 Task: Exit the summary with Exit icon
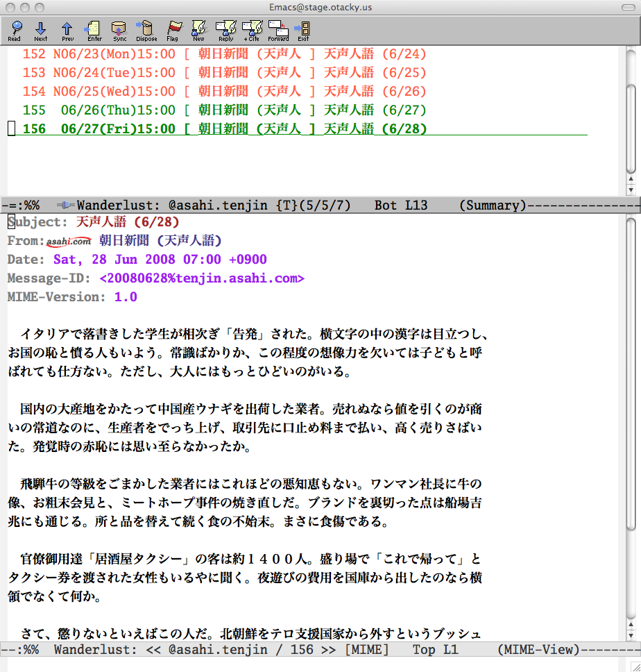pyautogui.click(x=303, y=31)
